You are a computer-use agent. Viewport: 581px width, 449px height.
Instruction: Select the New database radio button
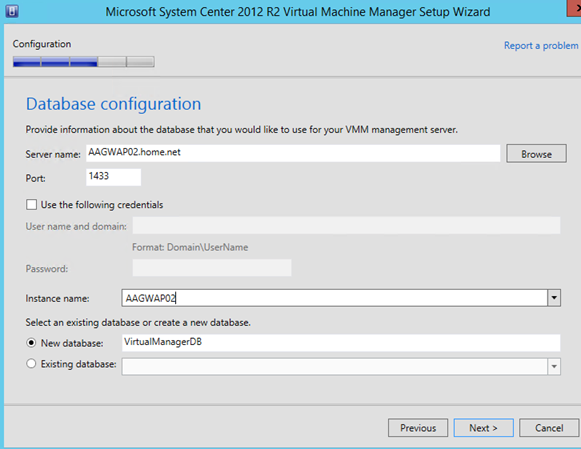[x=31, y=343]
